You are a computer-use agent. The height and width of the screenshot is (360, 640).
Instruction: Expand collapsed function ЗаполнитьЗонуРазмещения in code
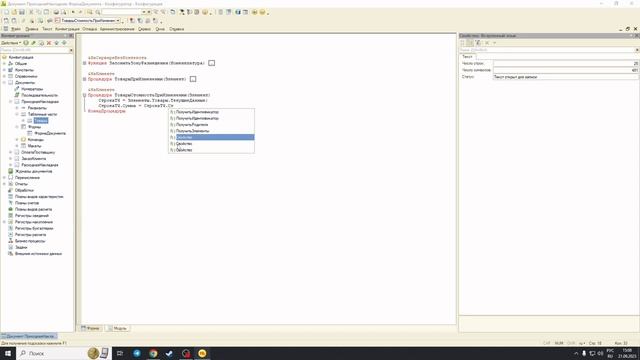(x=84, y=63)
